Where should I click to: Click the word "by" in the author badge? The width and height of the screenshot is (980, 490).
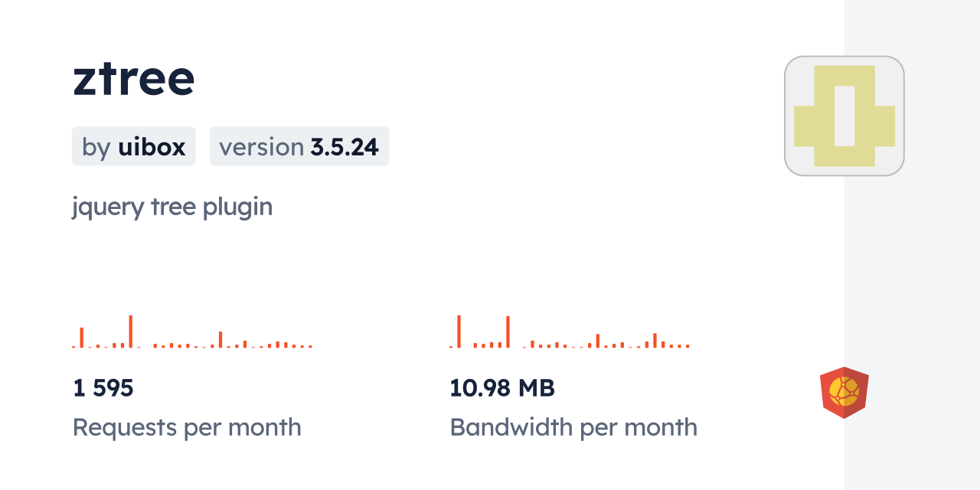96,146
